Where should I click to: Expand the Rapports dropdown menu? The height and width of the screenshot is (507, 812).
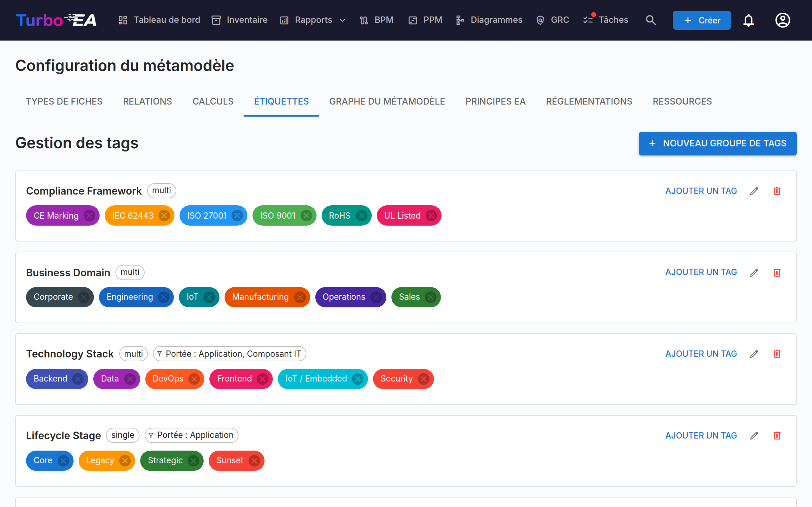coord(313,20)
